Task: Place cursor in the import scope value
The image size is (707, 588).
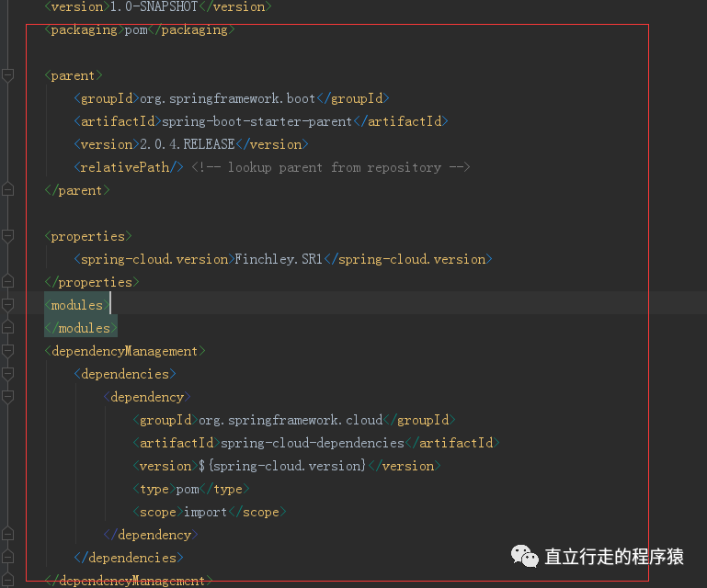Action: [x=205, y=512]
